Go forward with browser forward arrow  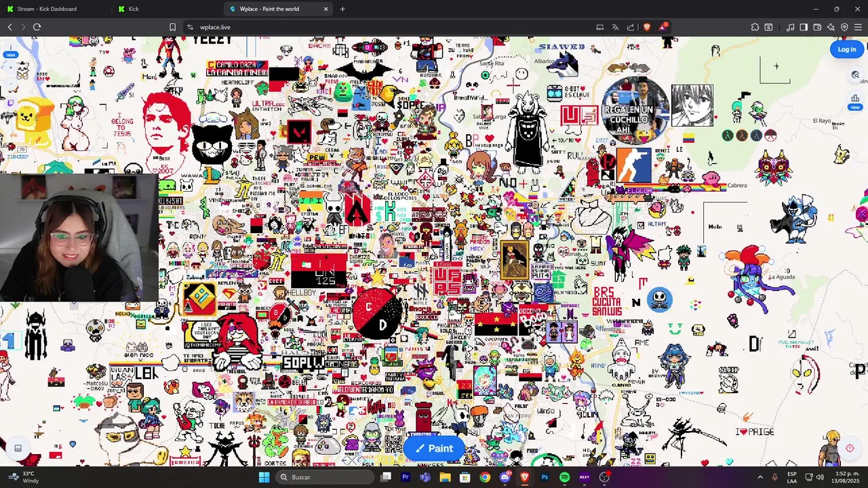point(22,27)
